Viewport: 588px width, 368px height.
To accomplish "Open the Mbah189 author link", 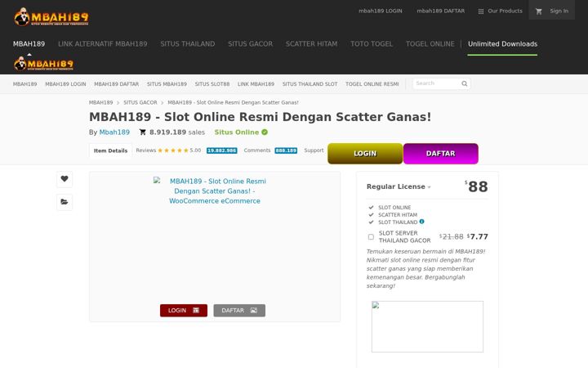I will coord(114,132).
